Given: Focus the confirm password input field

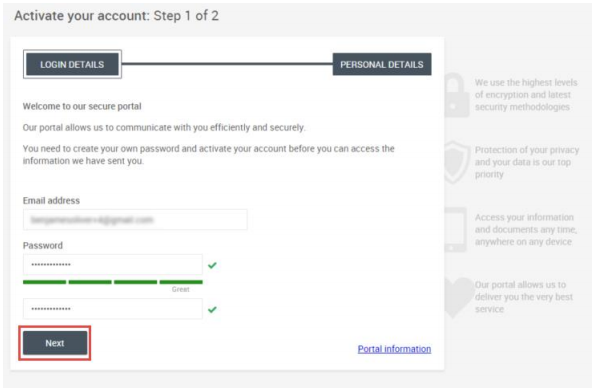Looking at the screenshot, I should tap(113, 309).
